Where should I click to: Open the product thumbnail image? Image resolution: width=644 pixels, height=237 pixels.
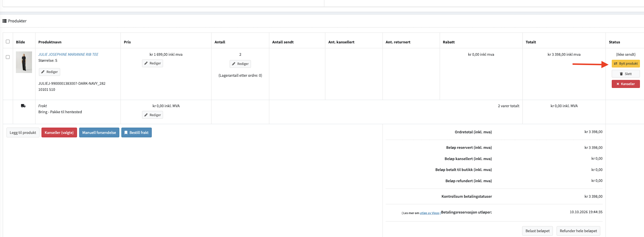click(x=24, y=62)
